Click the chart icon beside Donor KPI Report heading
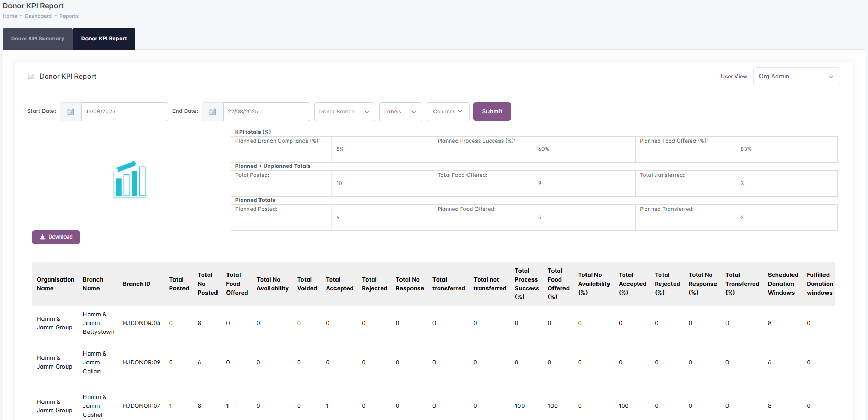The height and width of the screenshot is (420, 868). click(x=31, y=77)
